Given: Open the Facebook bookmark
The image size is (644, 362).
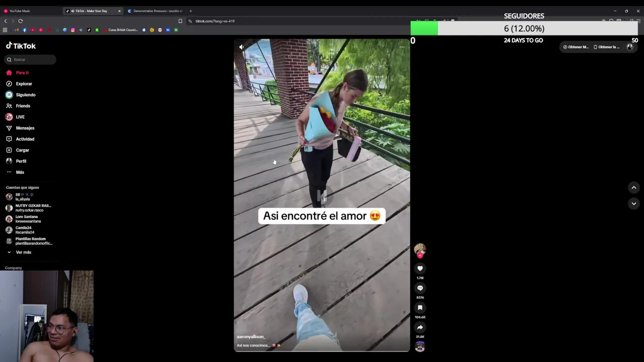Looking at the screenshot, I should pos(25,30).
